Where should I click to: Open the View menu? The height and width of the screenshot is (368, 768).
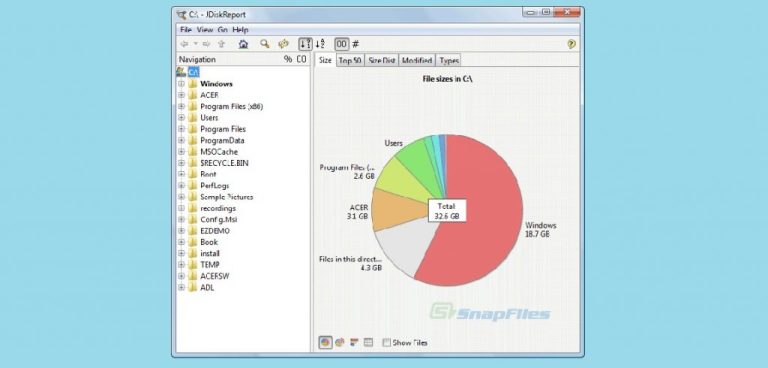coord(205,30)
